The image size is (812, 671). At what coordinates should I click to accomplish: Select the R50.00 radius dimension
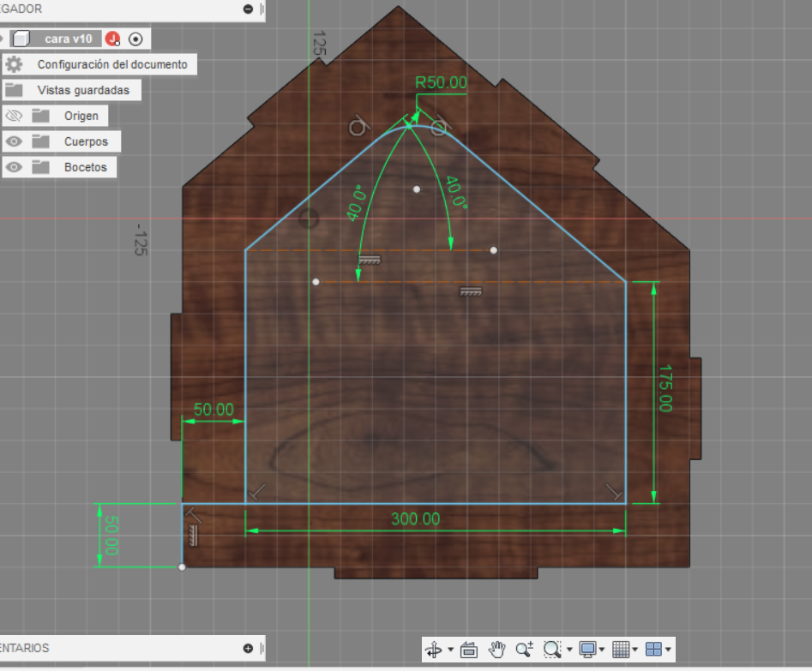coord(442,82)
